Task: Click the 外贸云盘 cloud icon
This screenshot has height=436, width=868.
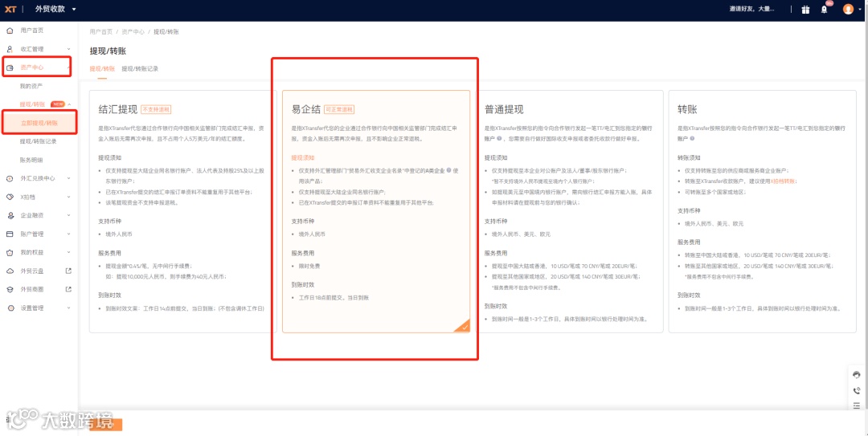Action: [10, 271]
